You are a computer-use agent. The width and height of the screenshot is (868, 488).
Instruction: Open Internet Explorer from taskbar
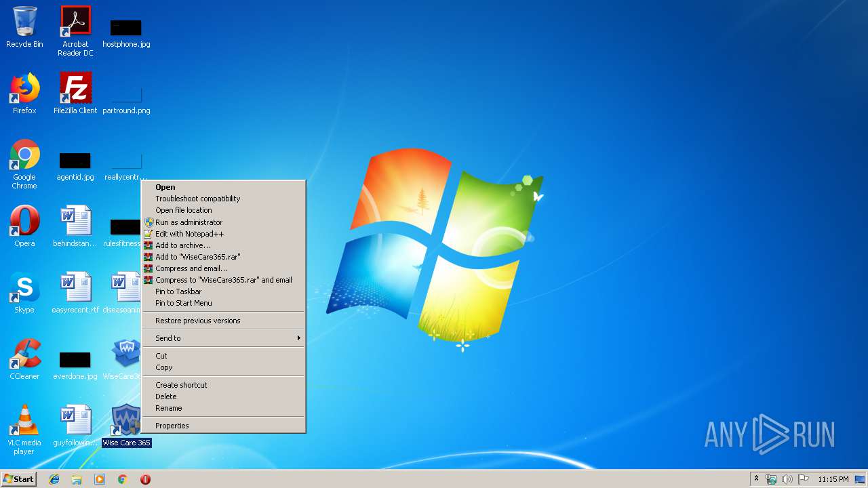[54, 479]
